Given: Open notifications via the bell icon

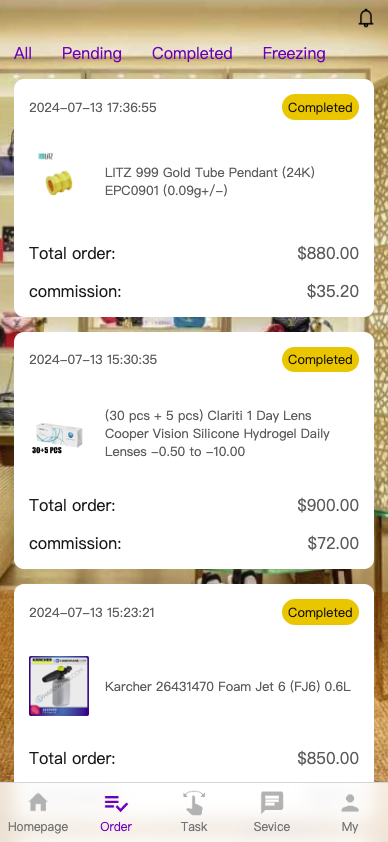Looking at the screenshot, I should pyautogui.click(x=366, y=18).
